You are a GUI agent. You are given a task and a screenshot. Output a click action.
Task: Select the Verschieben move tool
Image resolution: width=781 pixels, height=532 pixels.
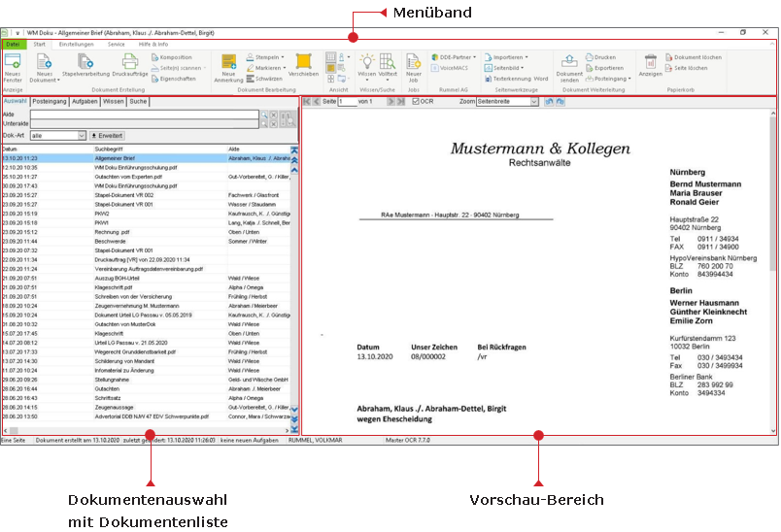[303, 65]
